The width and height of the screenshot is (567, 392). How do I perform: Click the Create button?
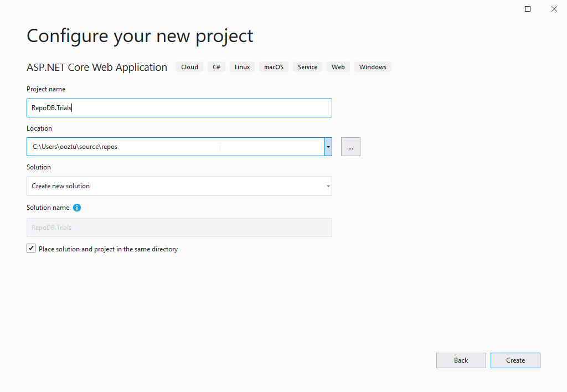tap(516, 360)
